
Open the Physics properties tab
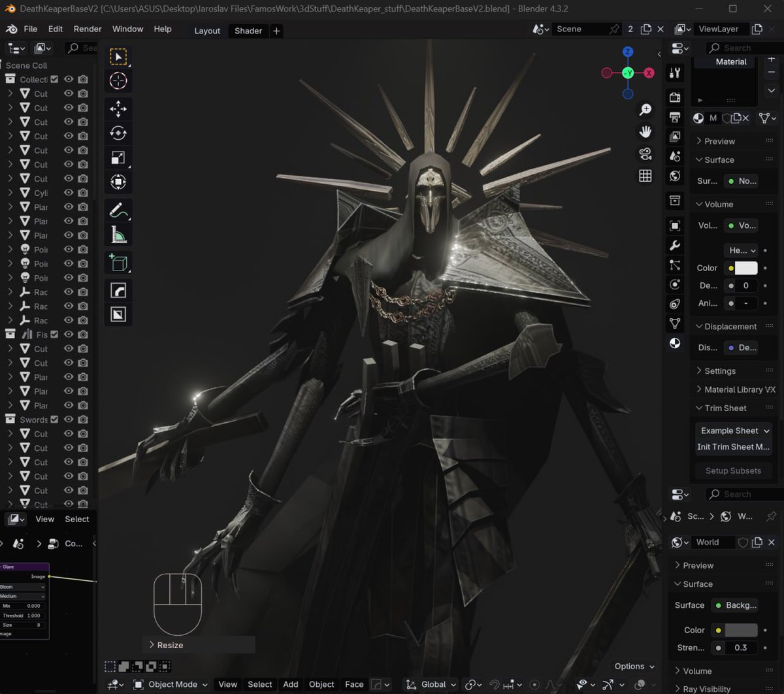point(675,284)
